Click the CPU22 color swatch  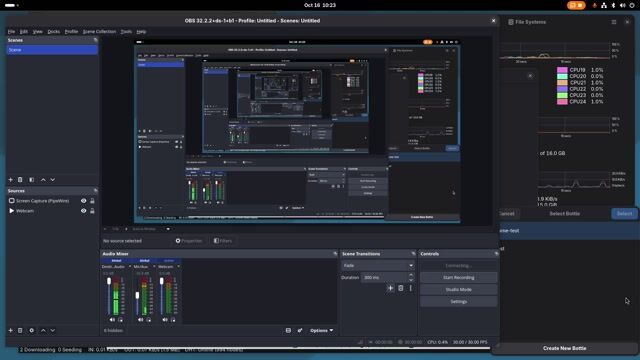[562, 89]
